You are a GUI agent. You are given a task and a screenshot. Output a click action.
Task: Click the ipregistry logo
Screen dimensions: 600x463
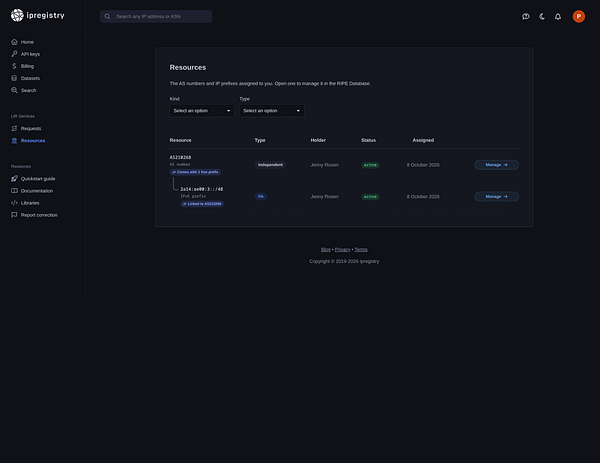pyautogui.click(x=38, y=15)
